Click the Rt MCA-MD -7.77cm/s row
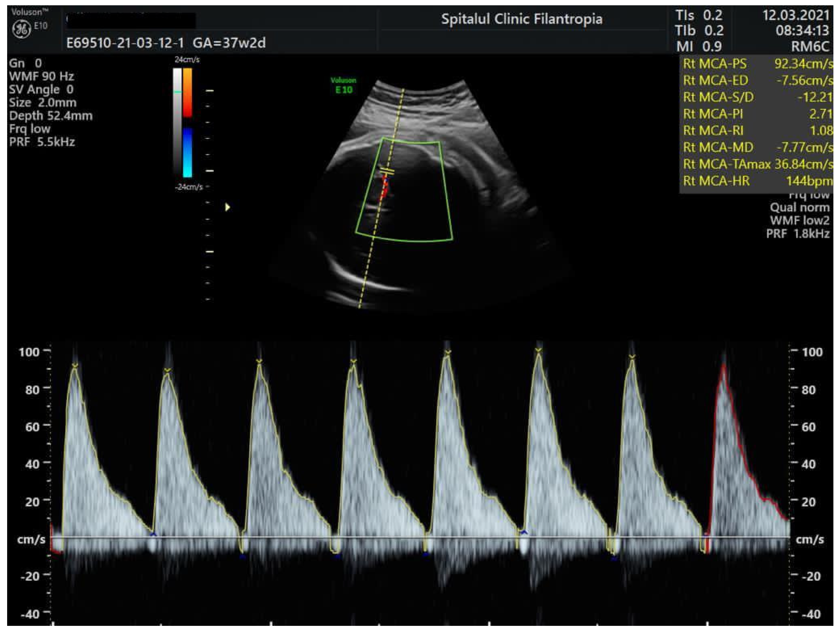Viewport: 840px width, 633px height. tap(757, 147)
